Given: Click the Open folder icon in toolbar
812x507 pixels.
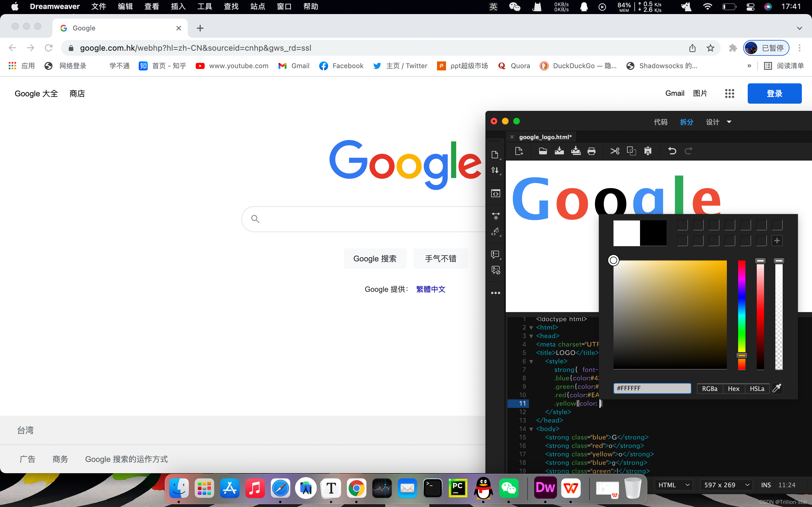Looking at the screenshot, I should tap(542, 151).
